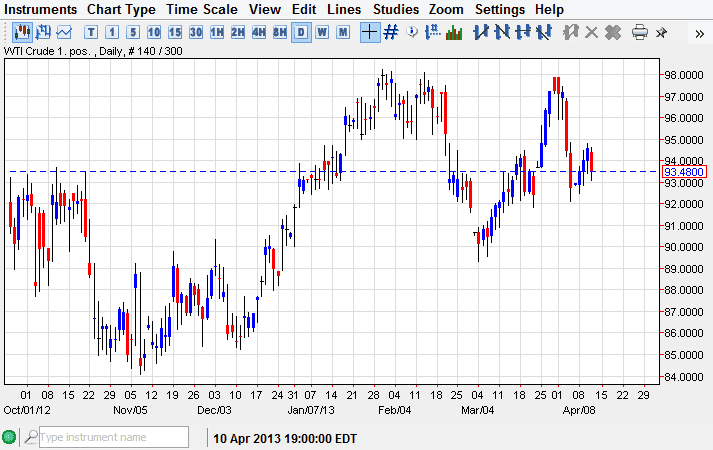Click the printer icon

(640, 32)
